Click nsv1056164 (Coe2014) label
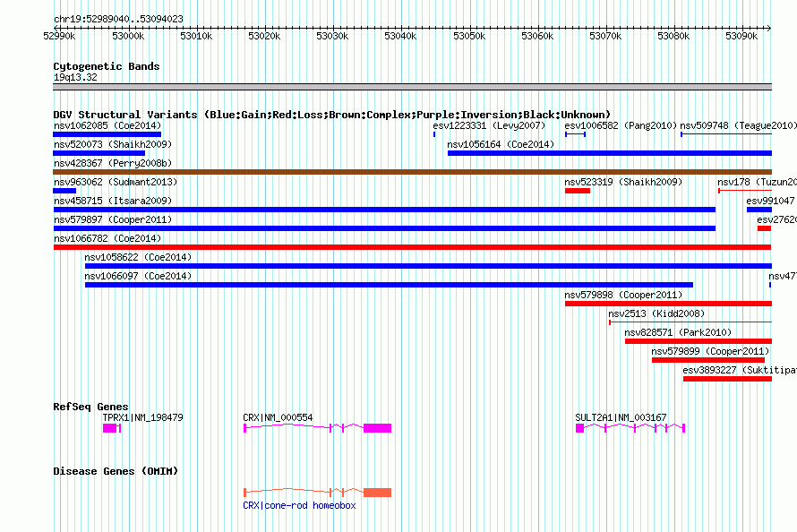797x532 pixels. (501, 144)
